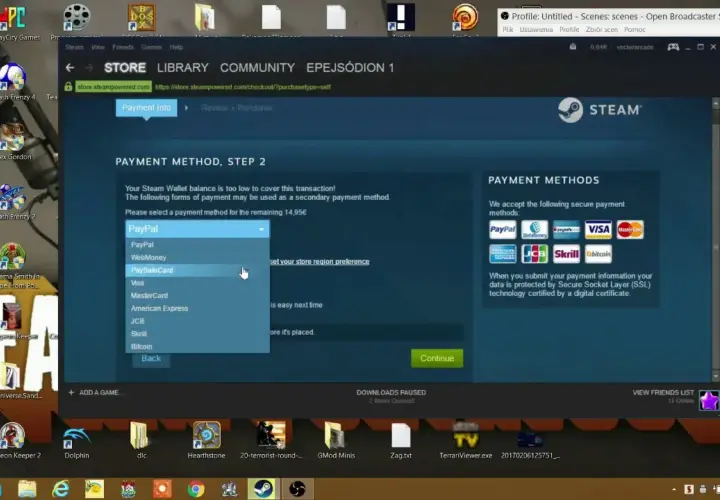The image size is (720, 500).
Task: Click the WebMoney payment method logo
Action: pos(534,230)
